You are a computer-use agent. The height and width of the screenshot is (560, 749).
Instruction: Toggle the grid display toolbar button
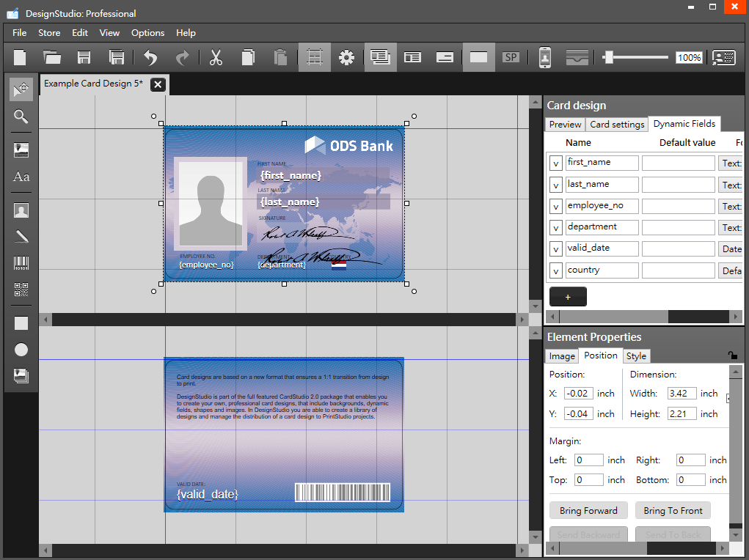[314, 58]
